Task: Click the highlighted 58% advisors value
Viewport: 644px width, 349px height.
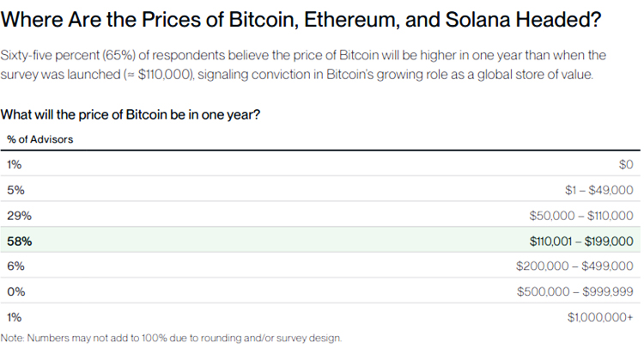Action: pyautogui.click(x=17, y=241)
